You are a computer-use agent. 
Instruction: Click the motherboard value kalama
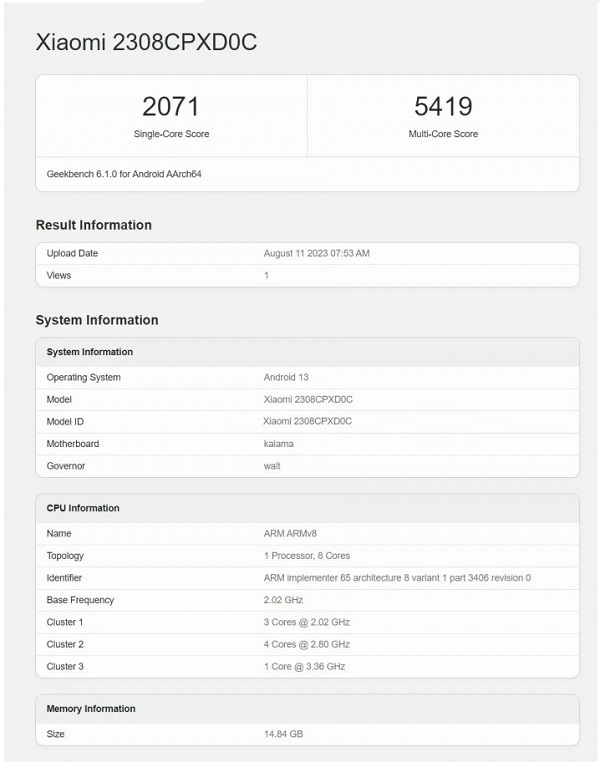point(278,444)
